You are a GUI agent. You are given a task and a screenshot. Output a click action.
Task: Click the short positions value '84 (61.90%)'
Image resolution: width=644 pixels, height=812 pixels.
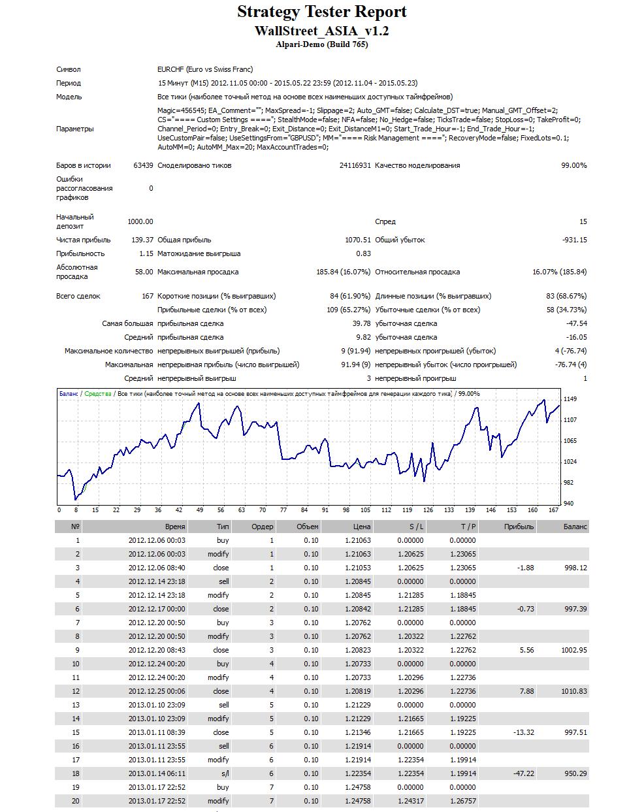[x=351, y=296]
